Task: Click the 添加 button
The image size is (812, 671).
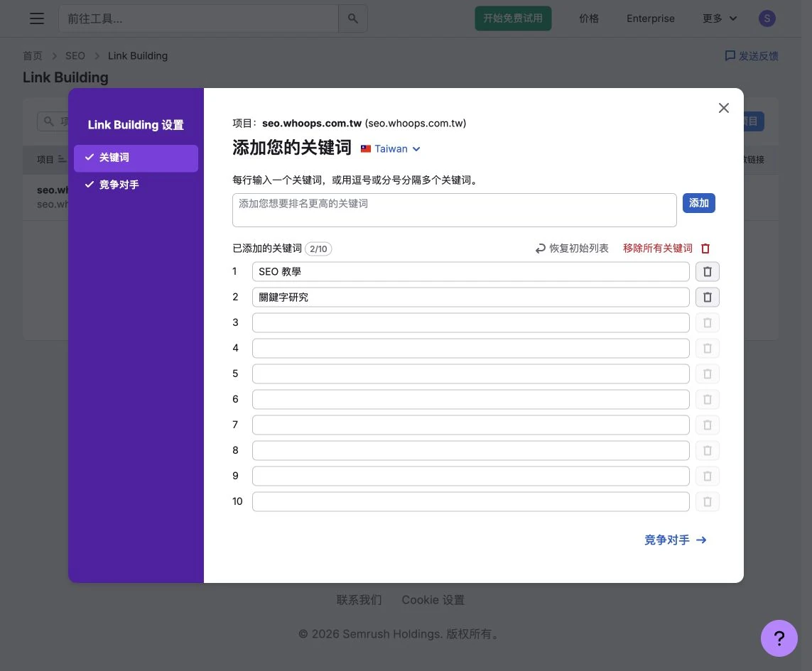Action: coord(698,203)
